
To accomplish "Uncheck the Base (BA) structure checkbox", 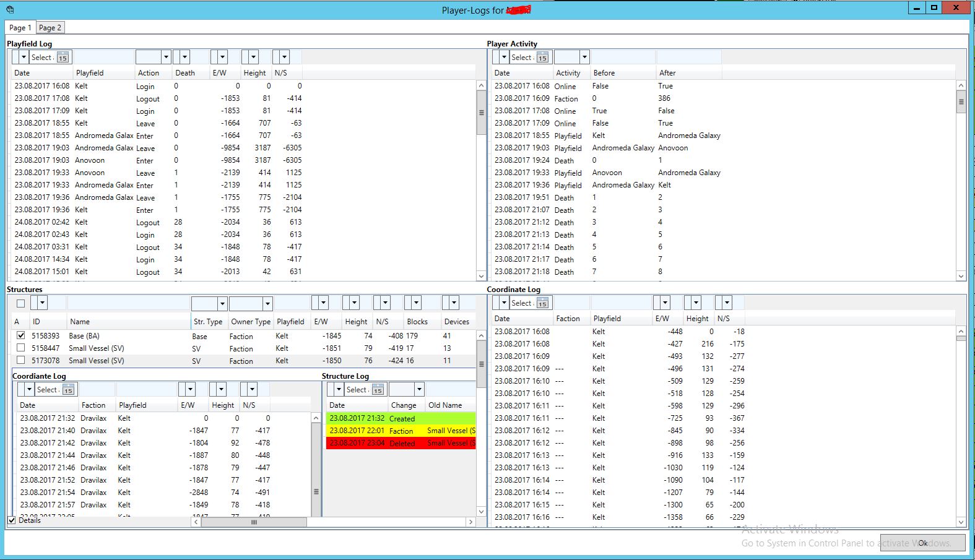I will coord(21,335).
